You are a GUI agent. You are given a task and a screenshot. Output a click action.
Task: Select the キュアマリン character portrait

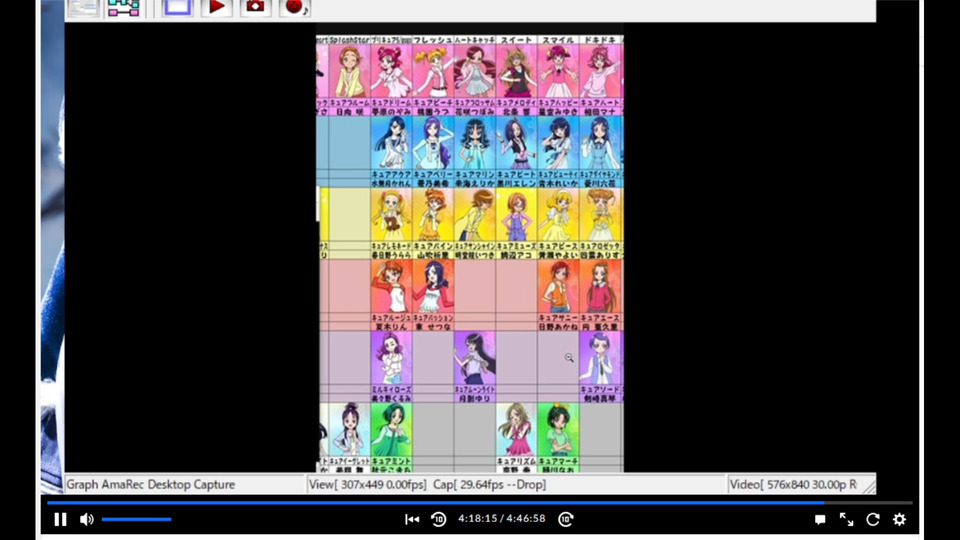474,143
